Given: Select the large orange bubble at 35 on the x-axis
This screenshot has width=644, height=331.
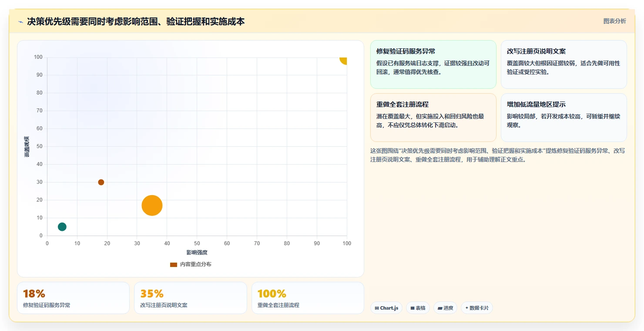Looking at the screenshot, I should click(x=152, y=206).
